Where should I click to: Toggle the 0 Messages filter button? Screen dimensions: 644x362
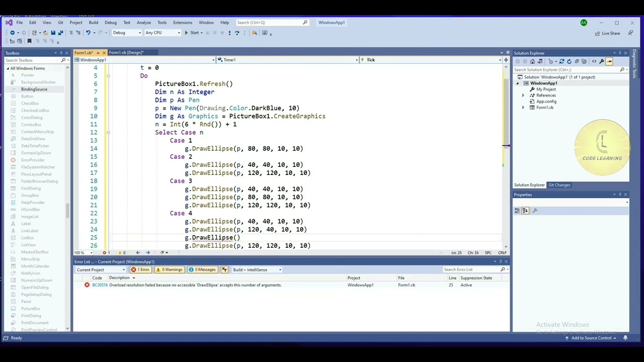tap(202, 269)
